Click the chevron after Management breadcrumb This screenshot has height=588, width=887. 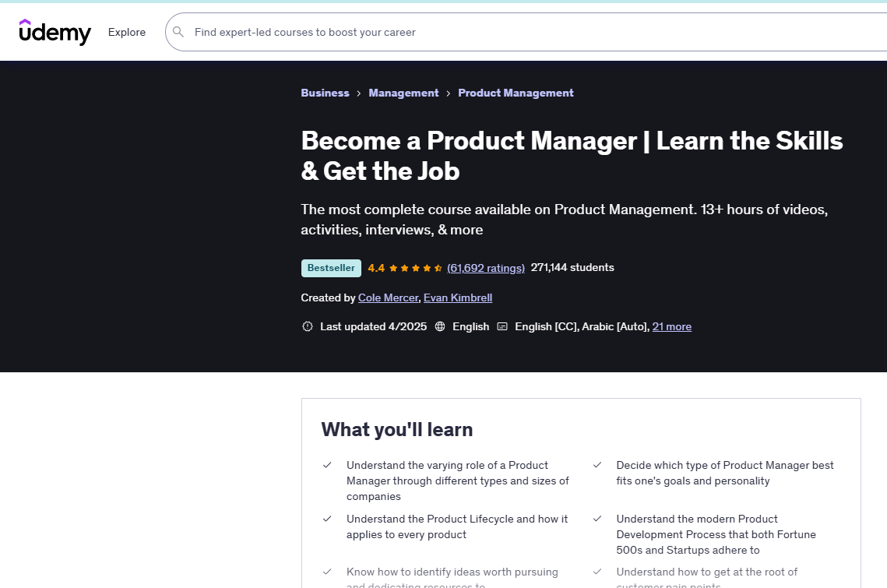click(448, 93)
